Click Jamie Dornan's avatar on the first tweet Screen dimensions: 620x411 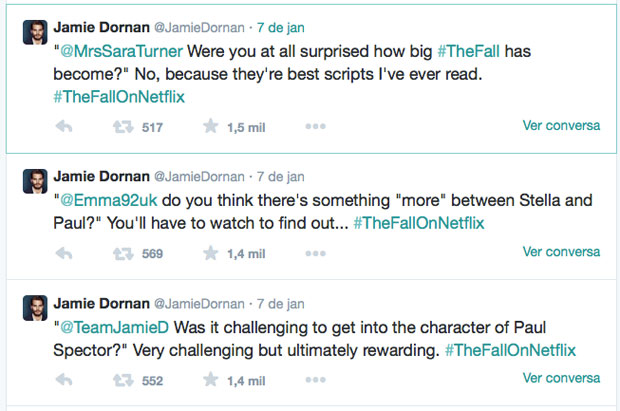(x=34, y=32)
